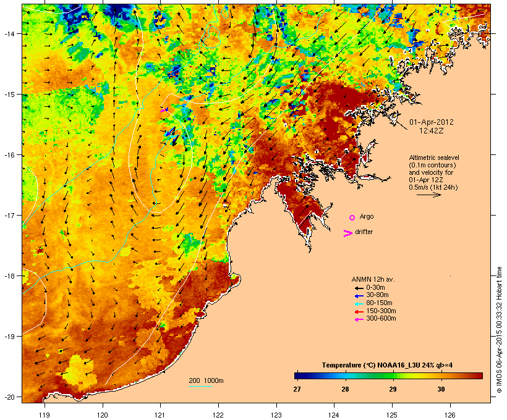Click the Temperature NOAA16_L3U colorbar title
Viewport: 507px width, 420px height.
tap(387, 365)
